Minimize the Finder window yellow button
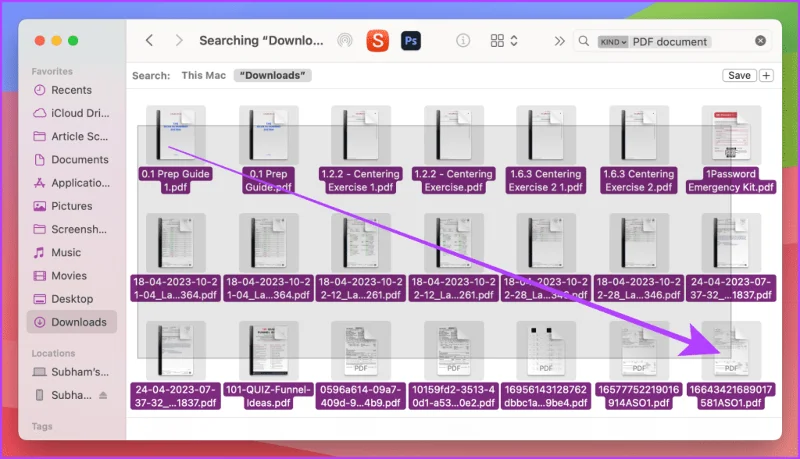The height and width of the screenshot is (459, 800). click(57, 41)
